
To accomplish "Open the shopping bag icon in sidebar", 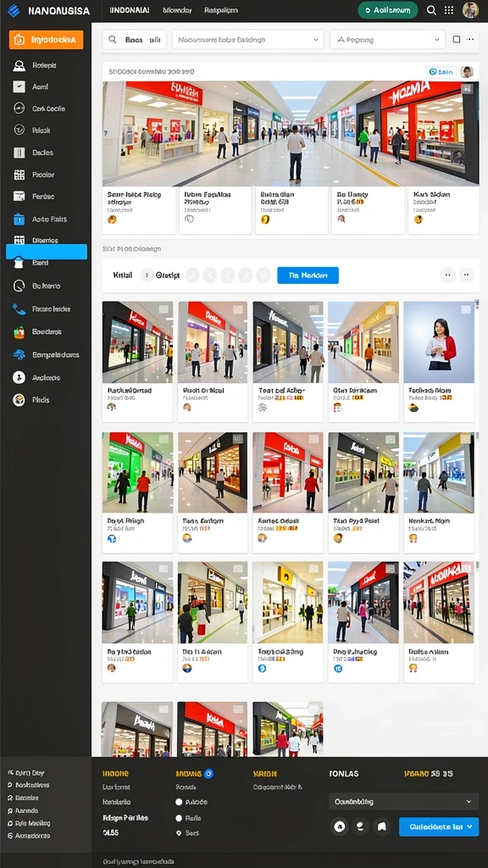I will (x=19, y=332).
